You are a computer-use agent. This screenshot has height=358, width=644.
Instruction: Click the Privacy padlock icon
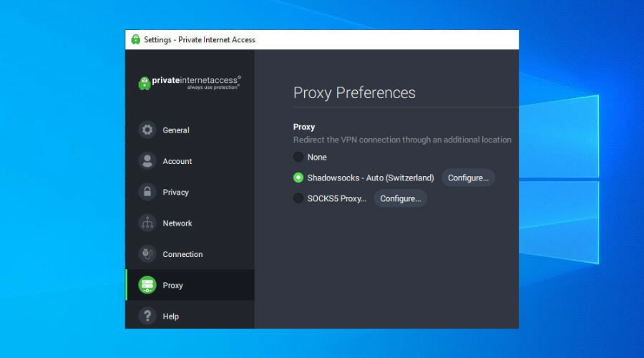(x=147, y=192)
